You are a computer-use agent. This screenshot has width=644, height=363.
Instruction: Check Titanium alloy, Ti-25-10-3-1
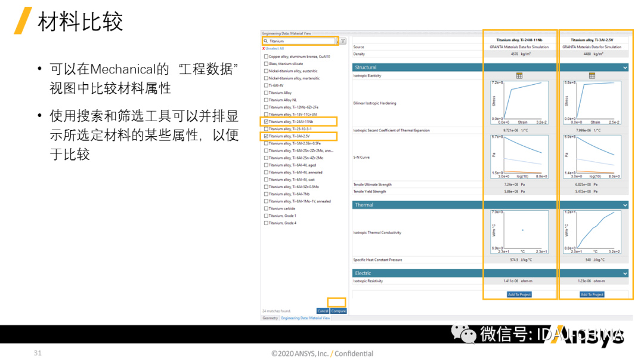click(266, 129)
